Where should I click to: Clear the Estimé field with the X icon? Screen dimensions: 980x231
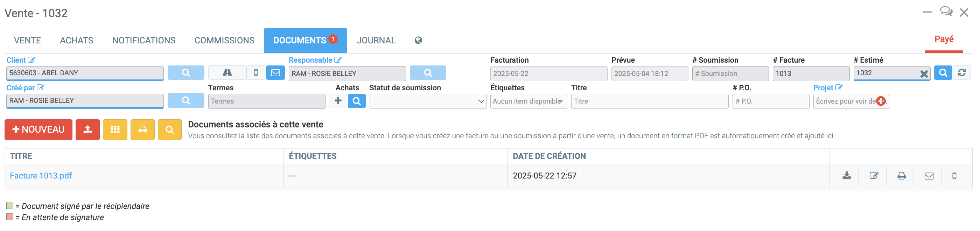tap(924, 74)
